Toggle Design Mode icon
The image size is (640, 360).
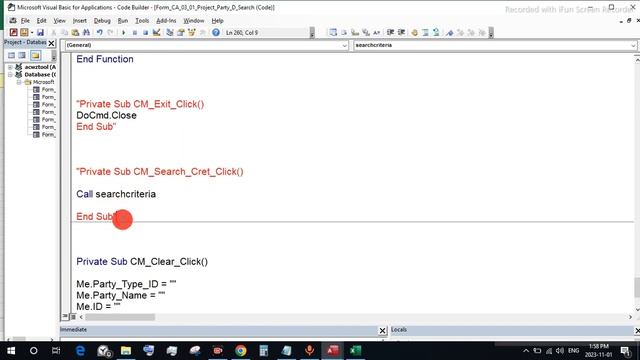point(156,32)
